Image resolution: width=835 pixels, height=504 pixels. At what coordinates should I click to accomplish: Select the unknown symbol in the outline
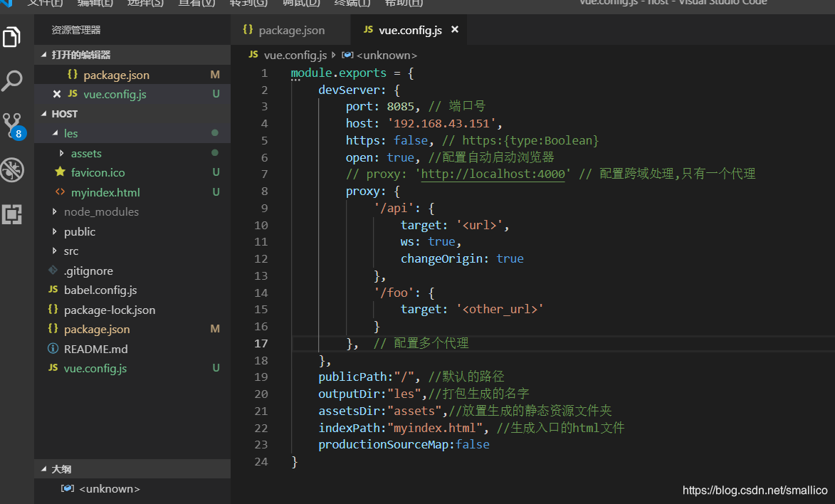[x=132, y=488]
